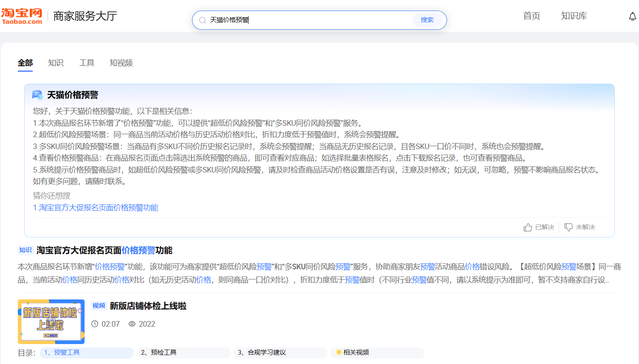Open knowledge result 淘宝官方大促报名页面价格预警功能 title
This screenshot has height=364, width=639.
point(105,250)
